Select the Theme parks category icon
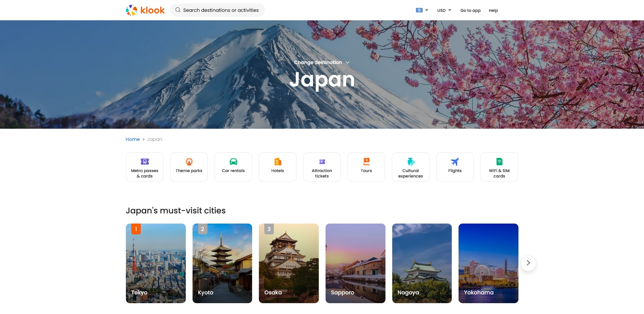This screenshot has height=314, width=644. (x=189, y=162)
